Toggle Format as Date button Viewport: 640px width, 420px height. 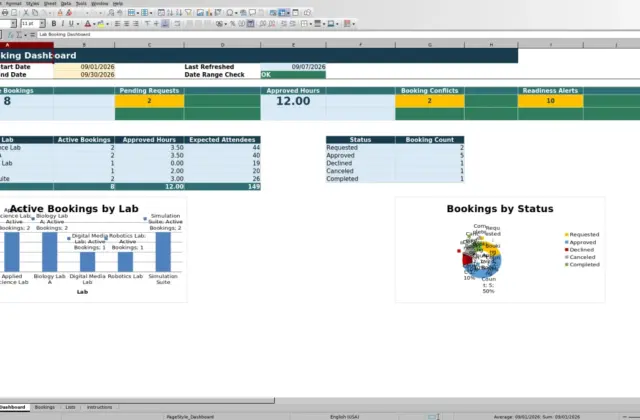251,24
